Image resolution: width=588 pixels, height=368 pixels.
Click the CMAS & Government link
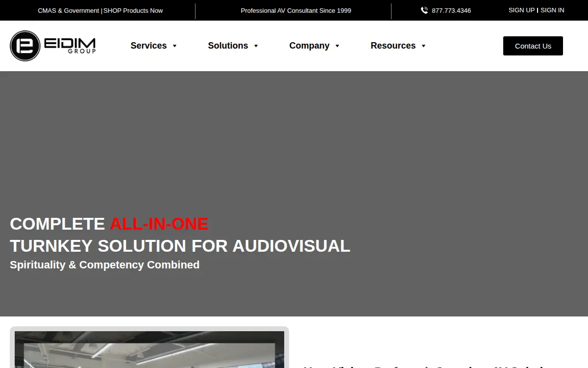point(69,10)
